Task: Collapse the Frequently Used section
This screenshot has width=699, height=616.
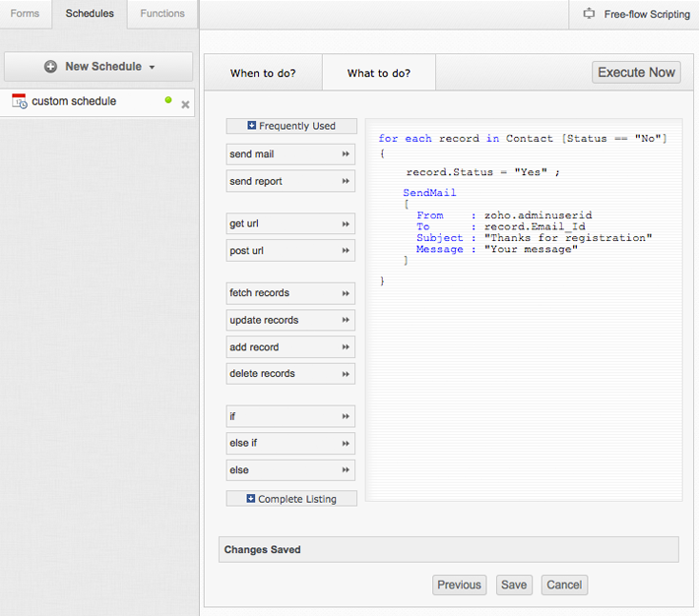Action: tap(252, 126)
